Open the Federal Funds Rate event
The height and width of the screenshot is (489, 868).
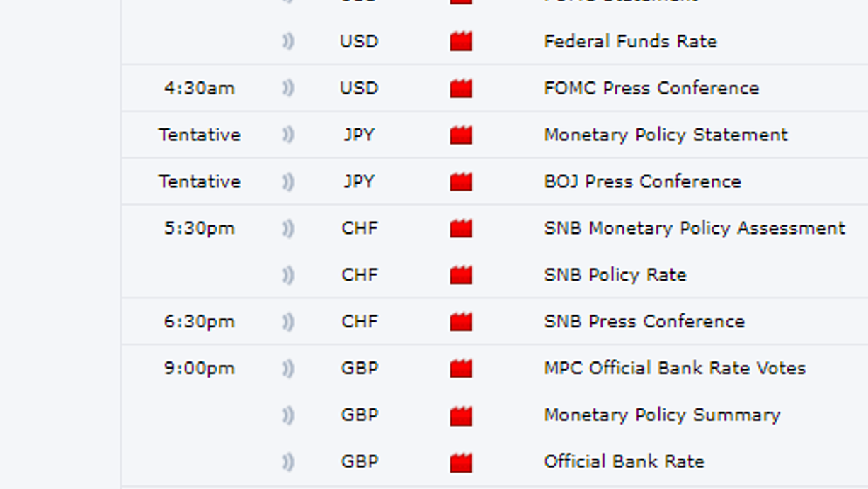(630, 42)
